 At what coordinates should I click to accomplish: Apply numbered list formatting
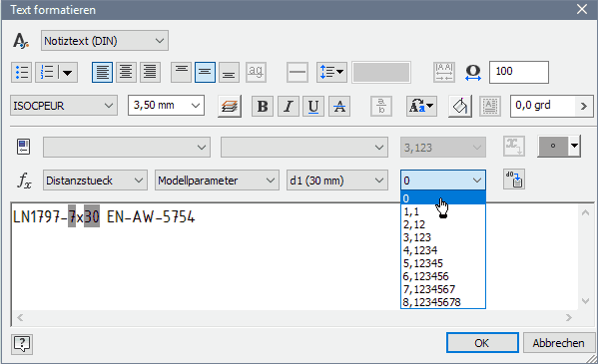point(47,72)
